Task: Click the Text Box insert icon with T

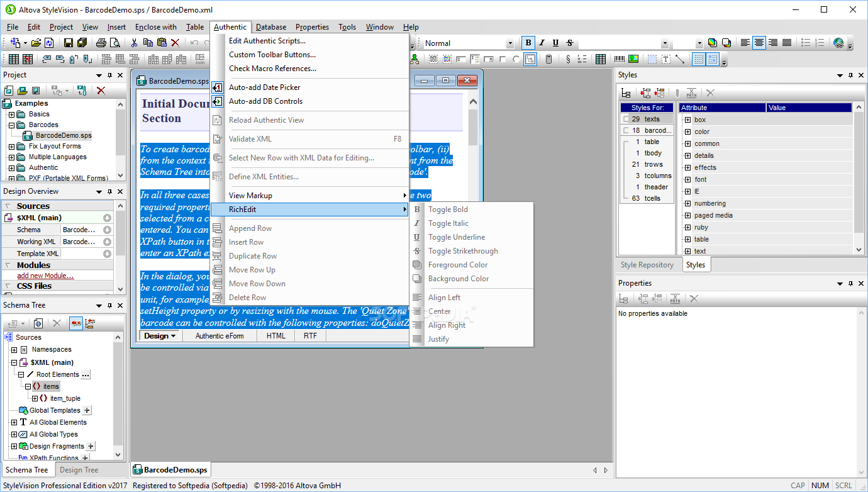Action: 666,59
